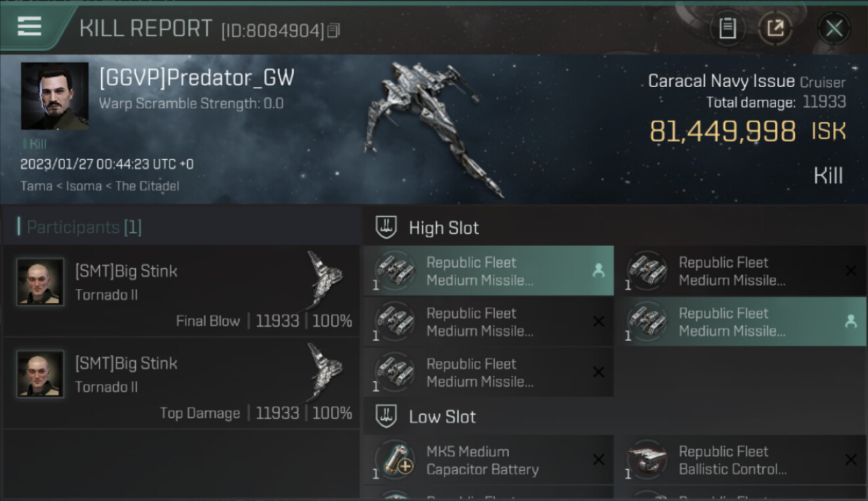Copy the kill report ID
The image size is (868, 501).
tap(334, 31)
